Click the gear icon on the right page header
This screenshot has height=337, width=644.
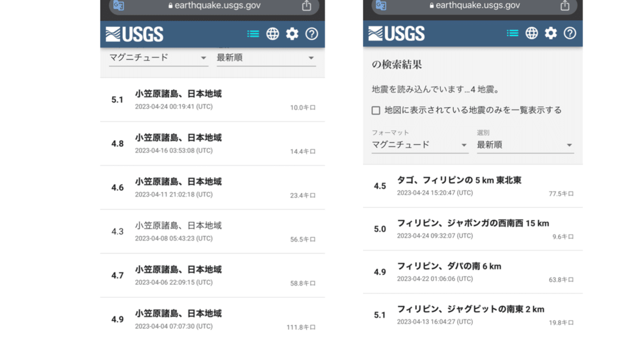[x=550, y=34]
